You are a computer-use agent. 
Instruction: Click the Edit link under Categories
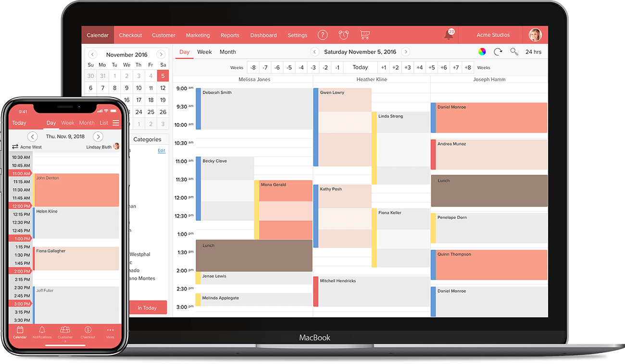(x=162, y=150)
